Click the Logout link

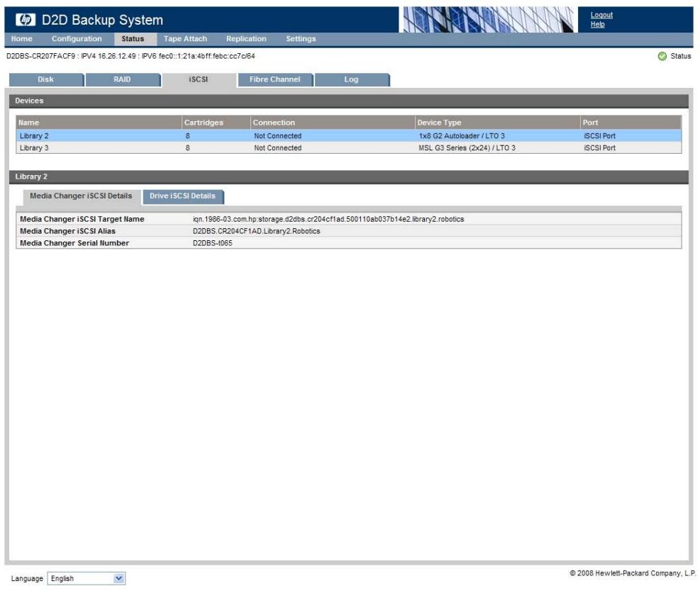601,15
